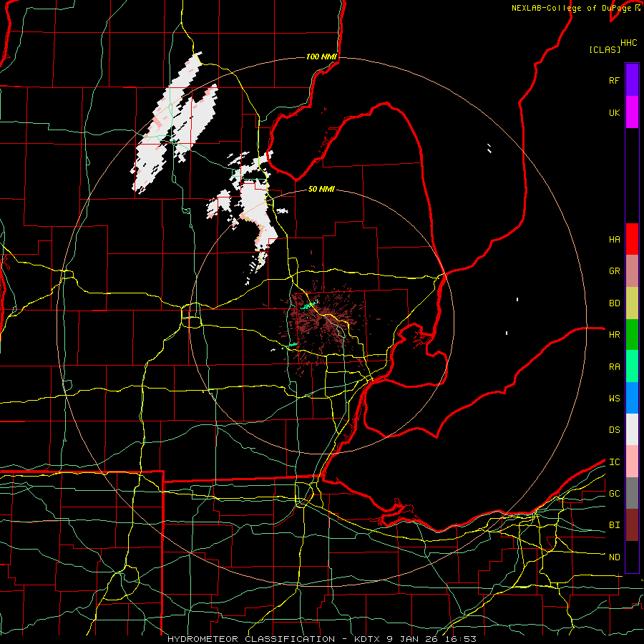The image size is (644, 644).
Task: Pick the HR green legend swatch
Action: pos(632,335)
